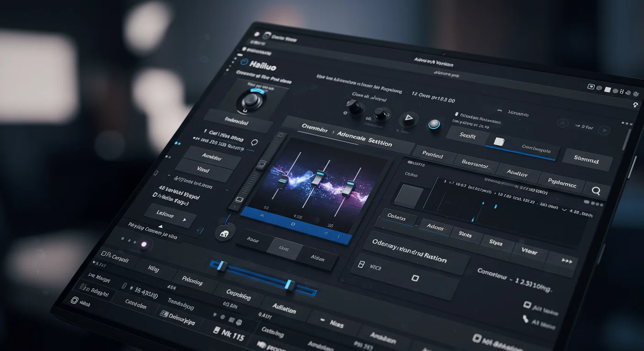The height and width of the screenshot is (351, 644).
Task: Click the blue circle logo beside Haliluo
Action: 244,63
